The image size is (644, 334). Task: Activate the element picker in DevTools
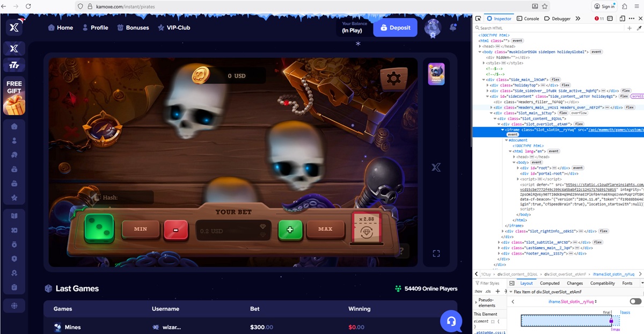click(478, 18)
